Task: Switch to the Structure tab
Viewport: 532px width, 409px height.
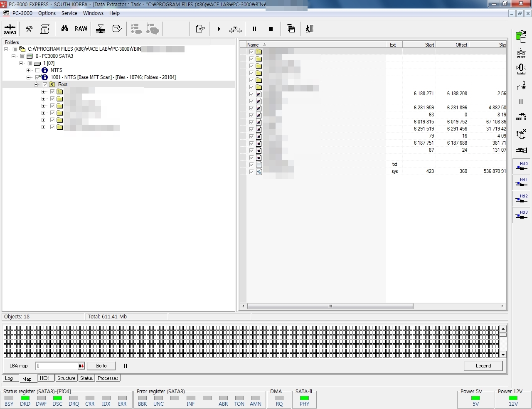Action: 66,378
